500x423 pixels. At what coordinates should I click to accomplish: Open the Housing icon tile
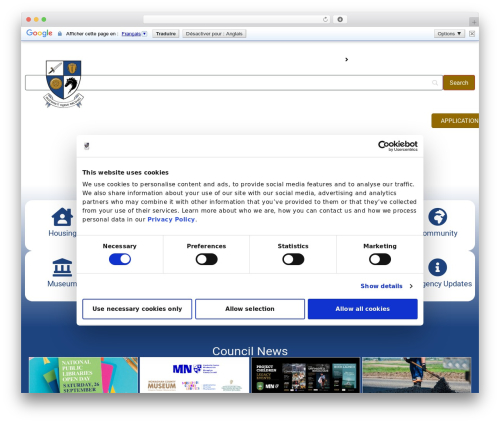click(62, 217)
